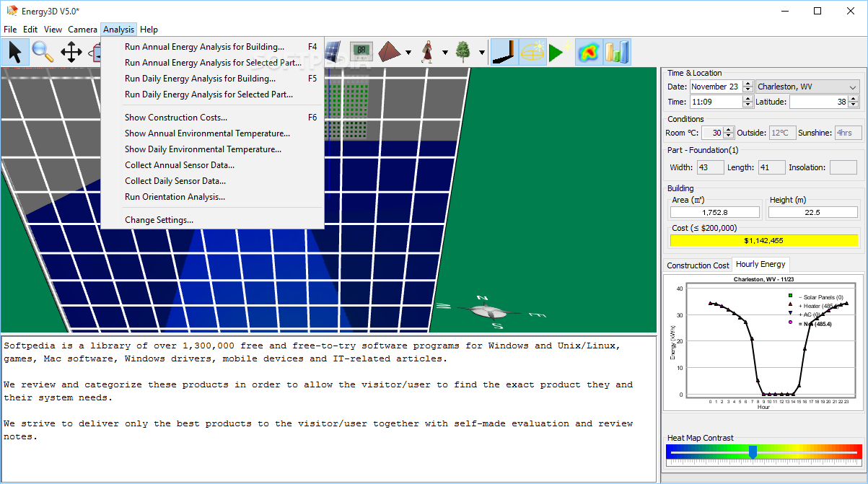Choose the Move four-arrow tool
This screenshot has width=868, height=484.
(71, 52)
